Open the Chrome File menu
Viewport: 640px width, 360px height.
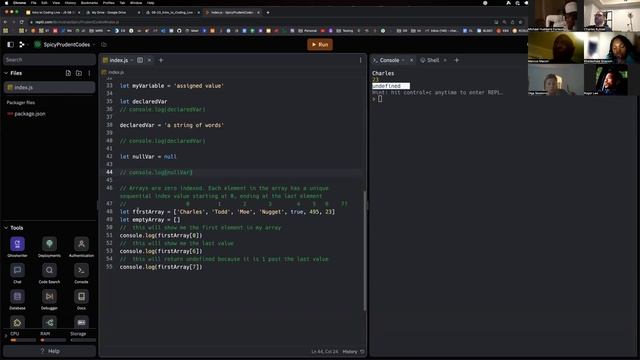tap(33, 3)
